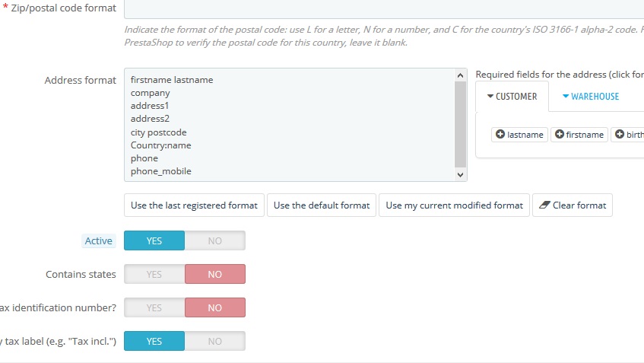Click Use the default format button

[322, 205]
